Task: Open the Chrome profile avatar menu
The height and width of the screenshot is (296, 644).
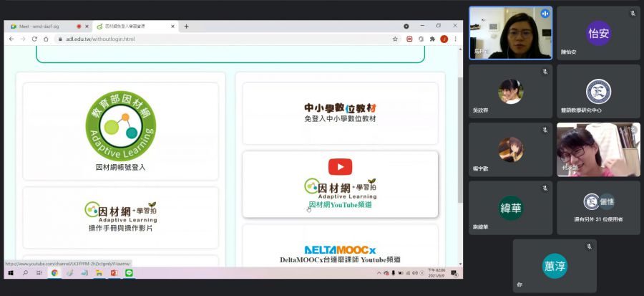Action: [x=444, y=39]
